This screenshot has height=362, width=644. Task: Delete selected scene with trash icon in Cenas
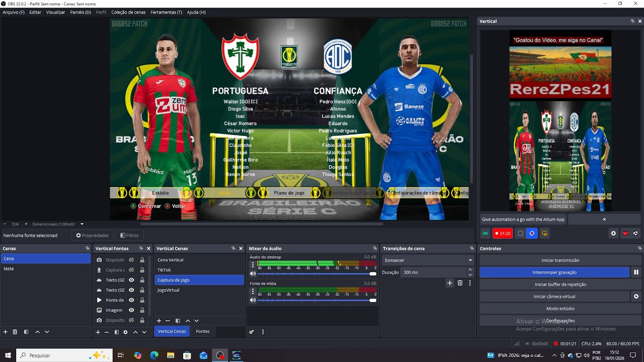pyautogui.click(x=15, y=332)
